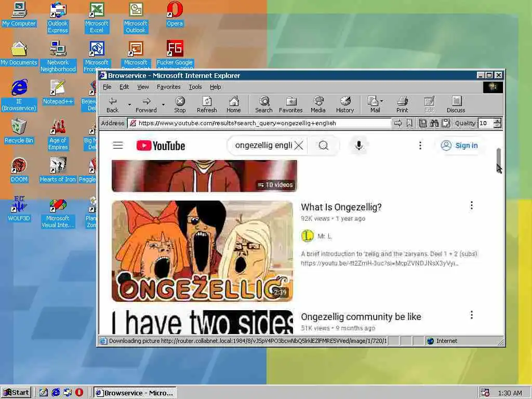This screenshot has height=399, width=532.
Task: Select Microsoft Outlook desktop icon
Action: (136, 18)
